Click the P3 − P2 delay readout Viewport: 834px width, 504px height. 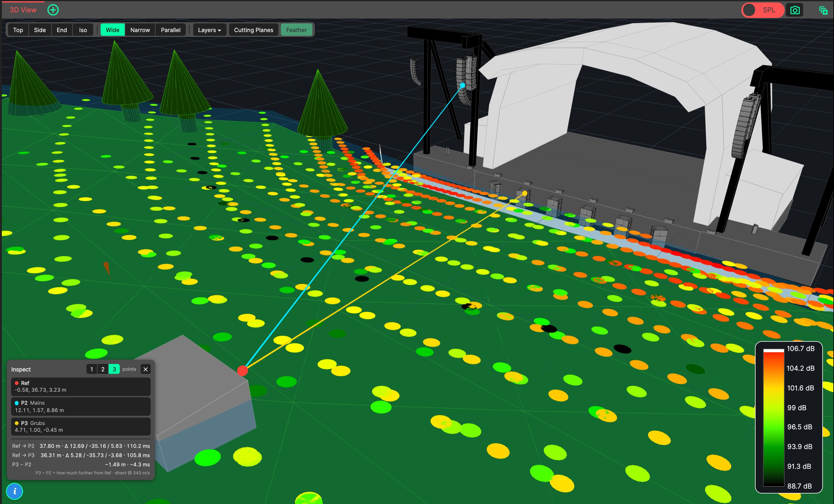click(81, 465)
